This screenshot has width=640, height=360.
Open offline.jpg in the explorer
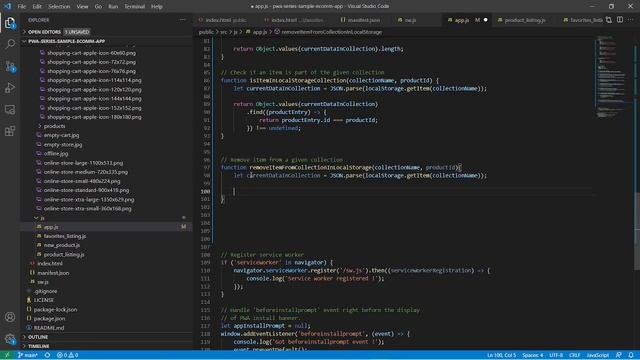(56, 153)
